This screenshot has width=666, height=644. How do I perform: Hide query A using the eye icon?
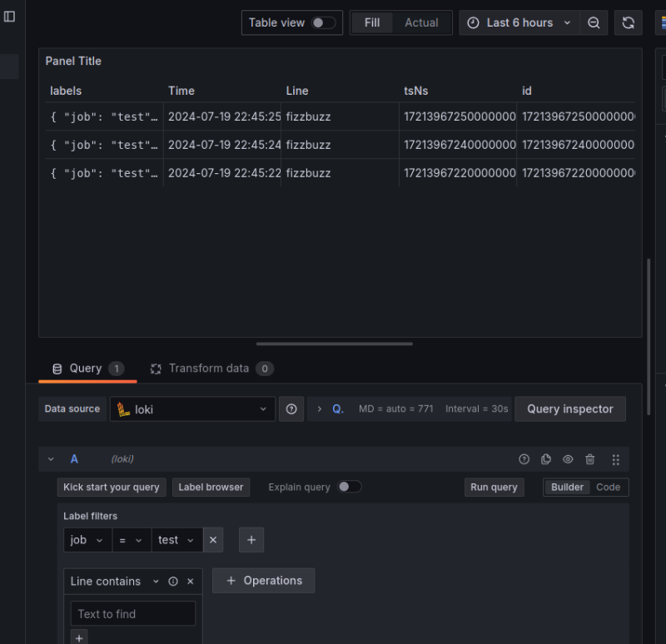(x=568, y=459)
